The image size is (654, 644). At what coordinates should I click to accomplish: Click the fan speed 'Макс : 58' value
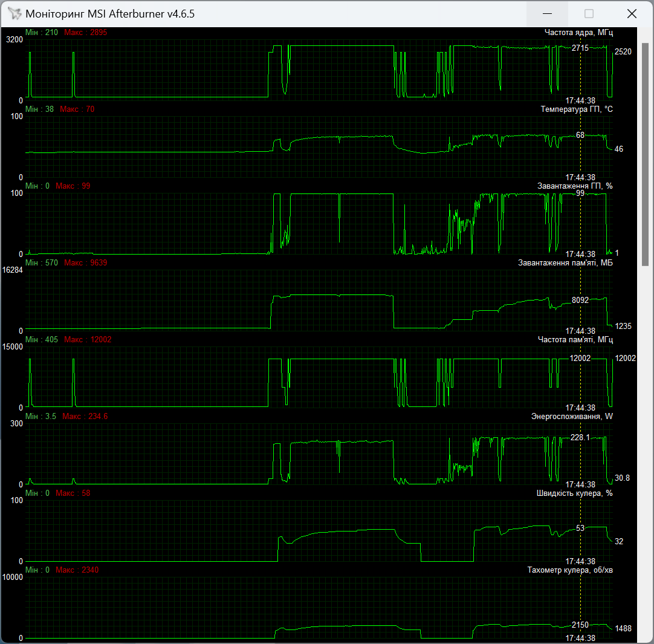coord(73,493)
